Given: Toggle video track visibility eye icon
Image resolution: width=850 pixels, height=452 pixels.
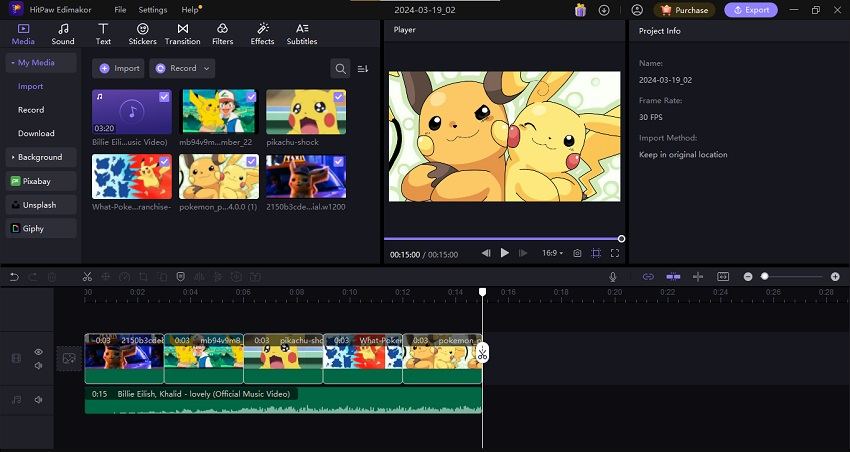Looking at the screenshot, I should tap(39, 352).
